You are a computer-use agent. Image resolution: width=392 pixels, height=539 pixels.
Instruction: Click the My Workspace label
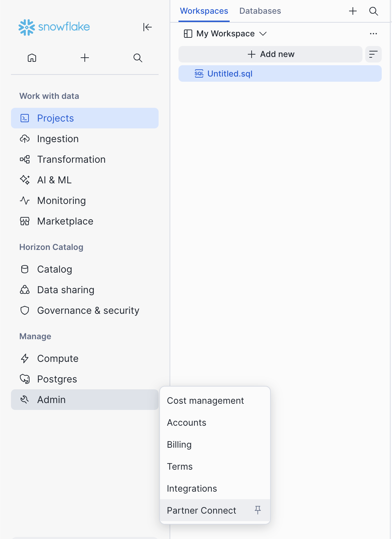[x=226, y=34]
